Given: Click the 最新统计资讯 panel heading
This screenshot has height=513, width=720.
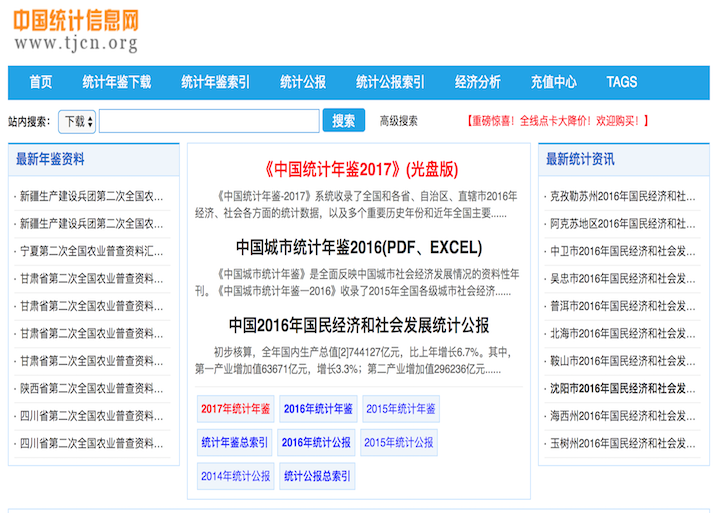Looking at the screenshot, I should point(580,159).
